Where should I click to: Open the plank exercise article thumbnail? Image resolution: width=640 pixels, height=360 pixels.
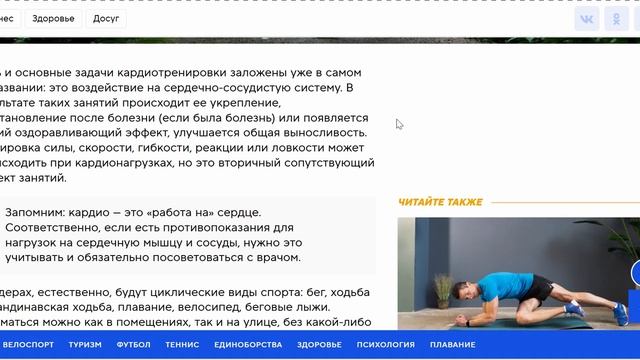(x=519, y=273)
